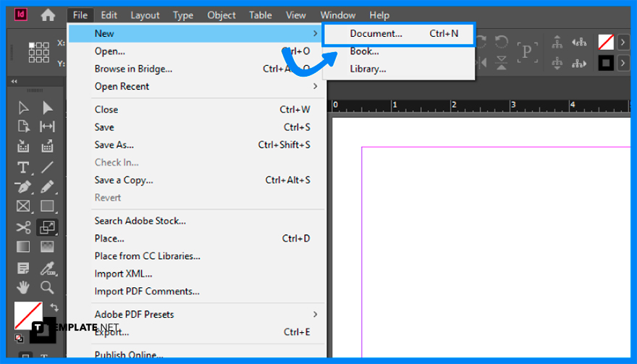Choose the Free Transform tool
The width and height of the screenshot is (637, 364).
coord(47,227)
